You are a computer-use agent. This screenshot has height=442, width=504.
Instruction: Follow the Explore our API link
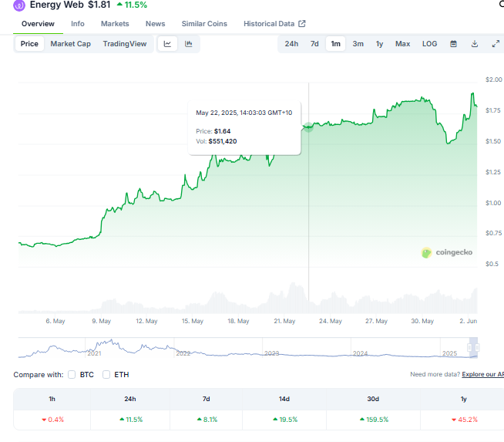(482, 374)
